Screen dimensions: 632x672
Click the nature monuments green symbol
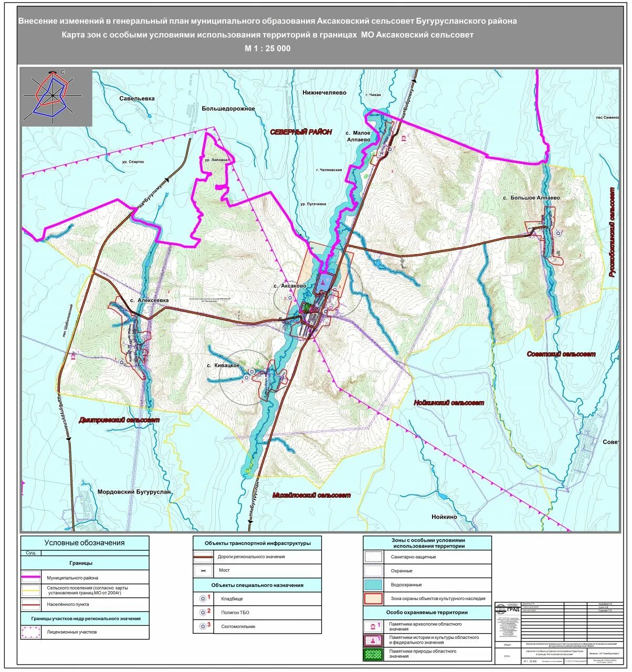pos(374,654)
